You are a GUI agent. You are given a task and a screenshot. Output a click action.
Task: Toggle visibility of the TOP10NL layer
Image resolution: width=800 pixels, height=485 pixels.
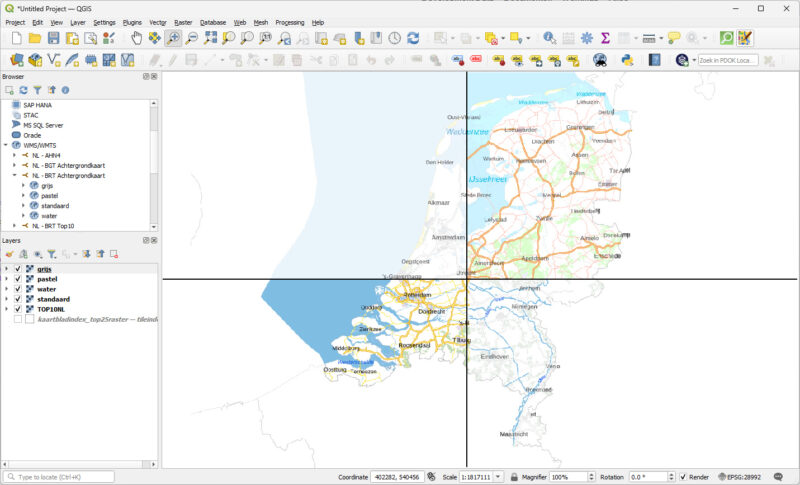pos(18,310)
